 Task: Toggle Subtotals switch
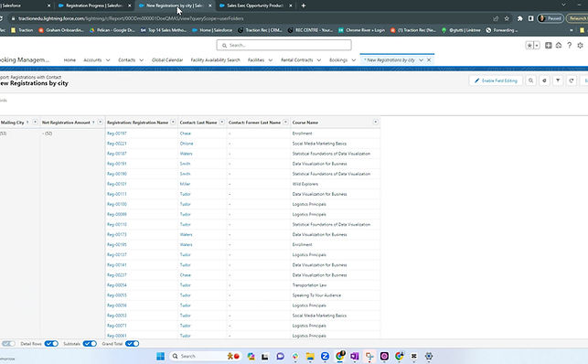pyautogui.click(x=90, y=343)
